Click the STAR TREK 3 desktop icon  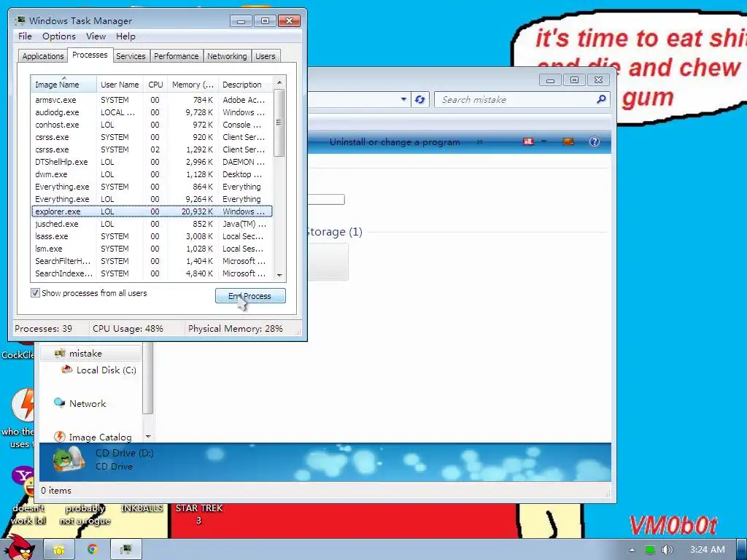[x=198, y=514]
